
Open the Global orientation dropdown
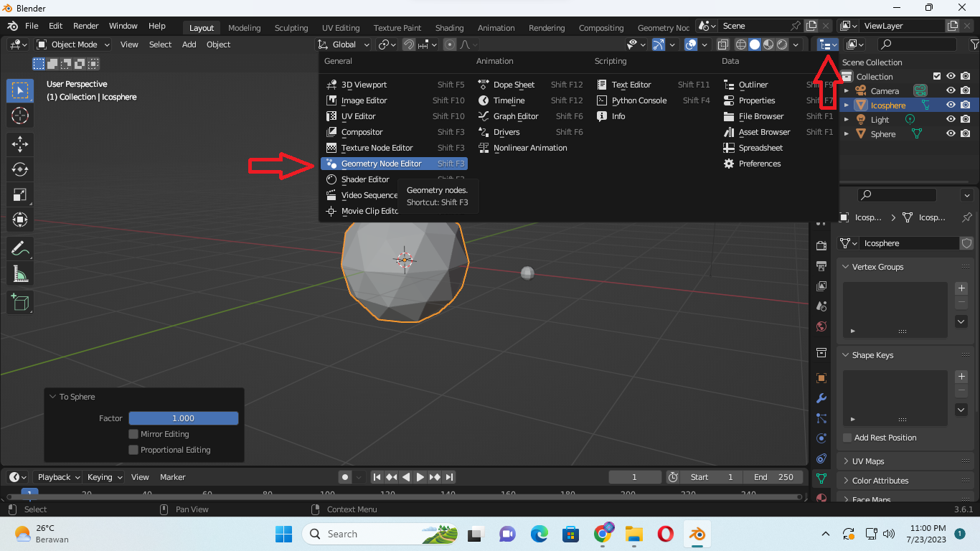click(x=344, y=44)
